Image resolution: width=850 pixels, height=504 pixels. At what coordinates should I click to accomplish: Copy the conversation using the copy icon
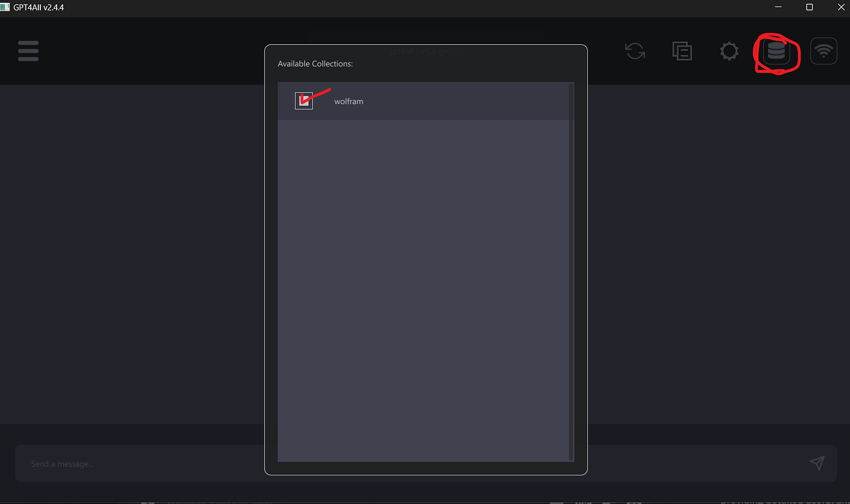[x=682, y=51]
